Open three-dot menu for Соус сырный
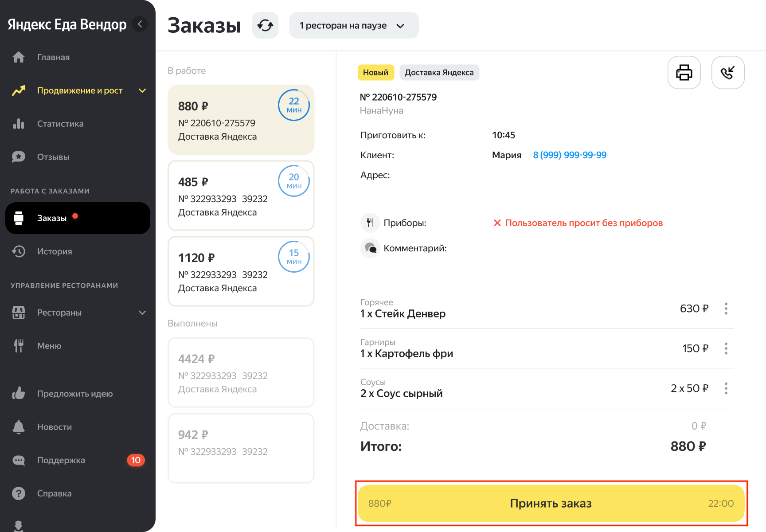Image resolution: width=766 pixels, height=532 pixels. pyautogui.click(x=726, y=388)
